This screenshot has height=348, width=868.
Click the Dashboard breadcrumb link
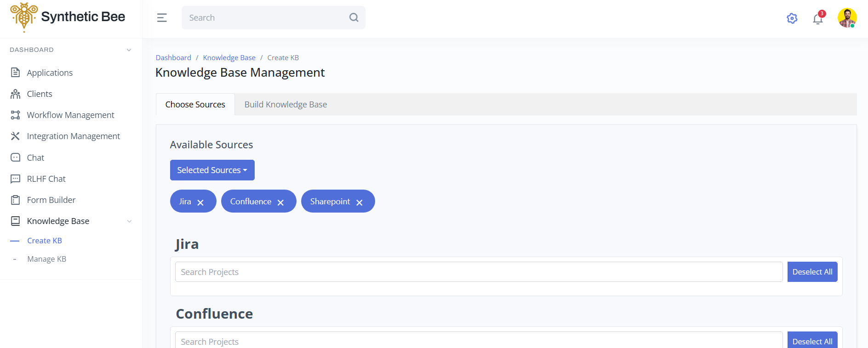coord(173,57)
